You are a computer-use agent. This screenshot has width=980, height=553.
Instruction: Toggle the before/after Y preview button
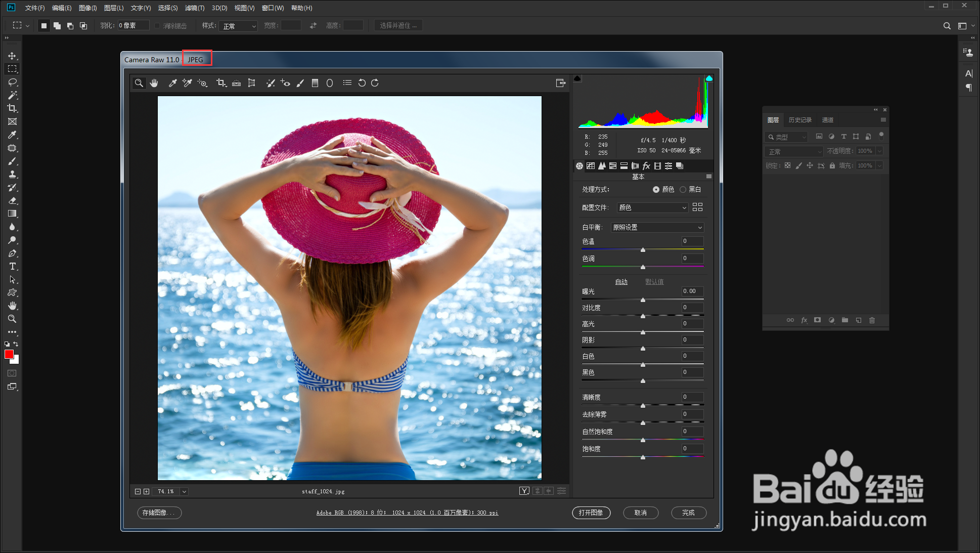524,491
